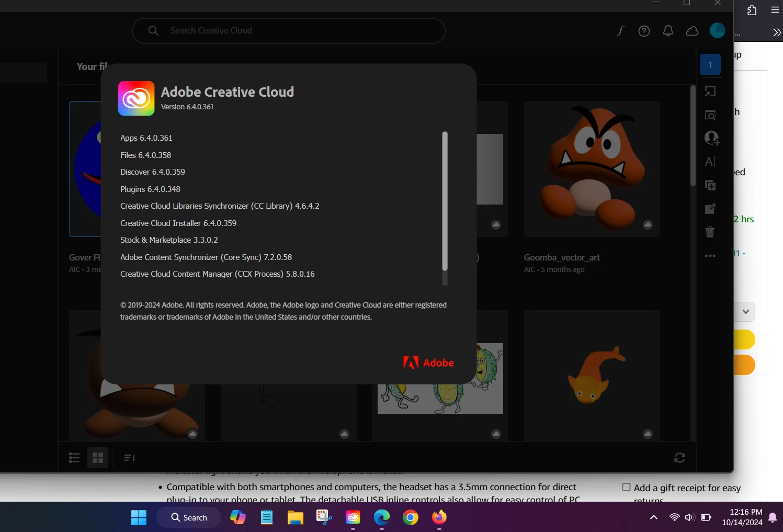
Task: Click 'Creative Cloud Installer 6.4.0.359' entry
Action: tap(178, 223)
